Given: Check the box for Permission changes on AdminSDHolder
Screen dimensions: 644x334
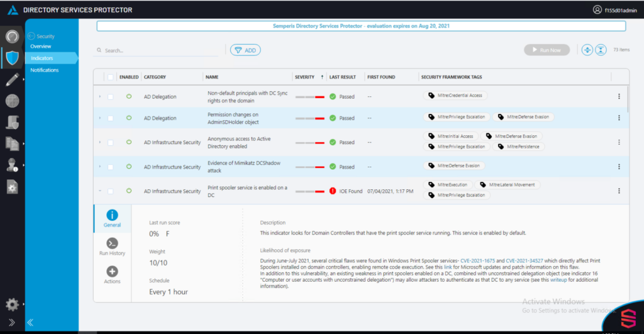Looking at the screenshot, I should coord(111,118).
